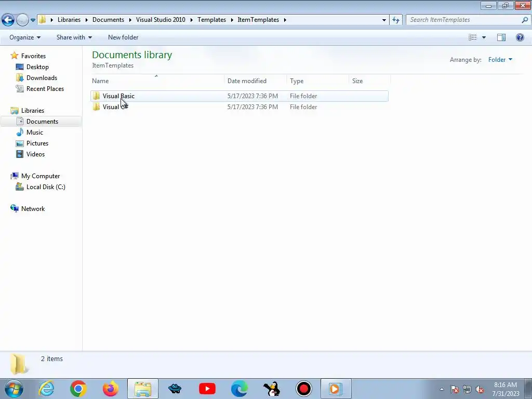Select Documents library in navigation pane
Screen dimensions: 532x399
click(x=41, y=122)
